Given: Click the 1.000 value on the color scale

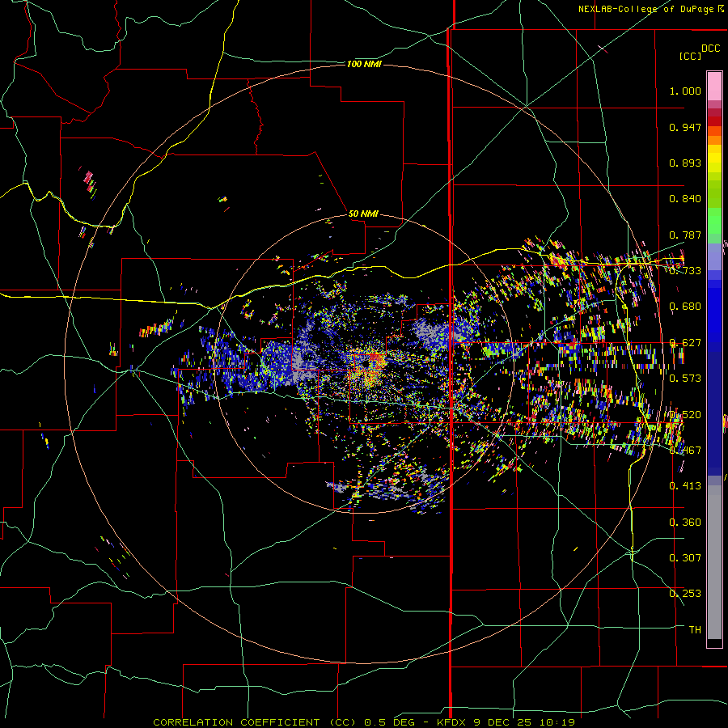Looking at the screenshot, I should (x=685, y=91).
